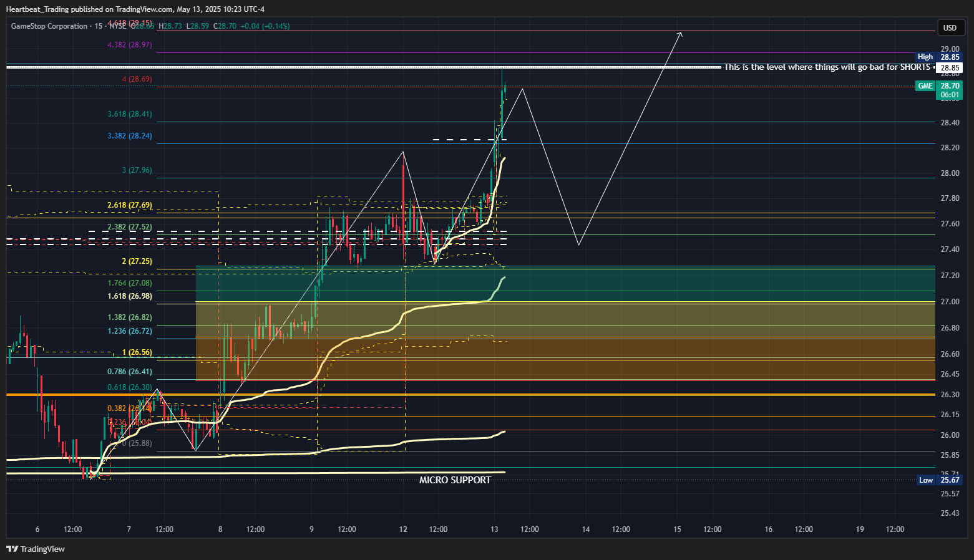This screenshot has height=560, width=974.
Task: Select the MICRO SUPPORT text annotation
Action: (455, 480)
